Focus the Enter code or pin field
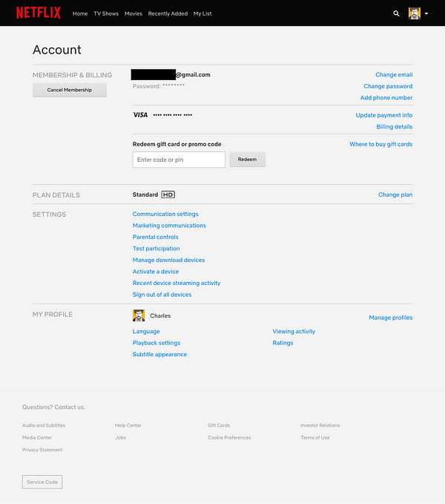This screenshot has height=504, width=445. tap(179, 160)
